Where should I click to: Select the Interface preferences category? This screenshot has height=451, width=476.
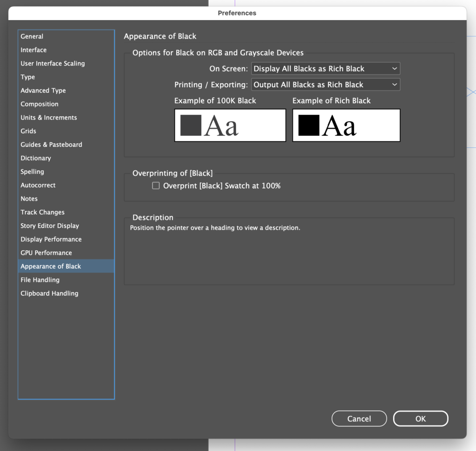coord(33,50)
